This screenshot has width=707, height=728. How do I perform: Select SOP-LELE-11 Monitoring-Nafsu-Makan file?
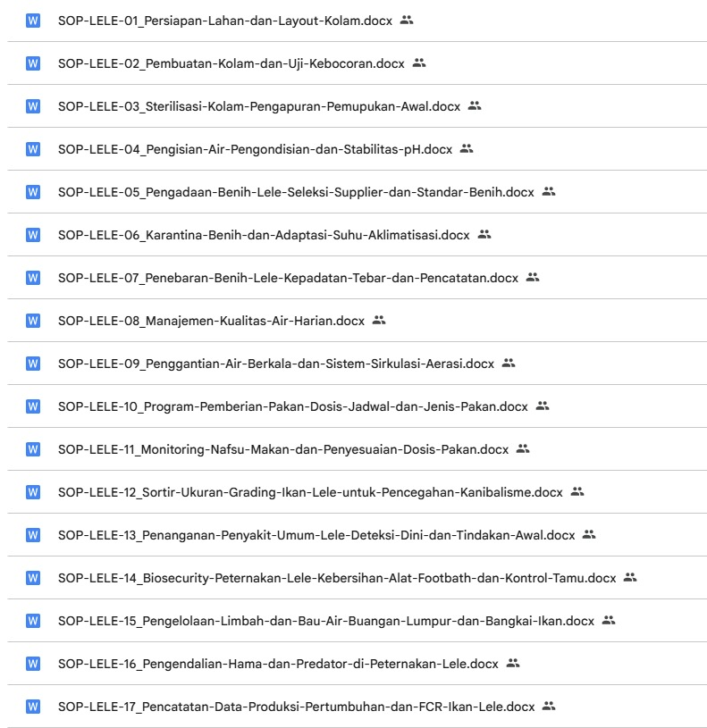pyautogui.click(x=282, y=449)
